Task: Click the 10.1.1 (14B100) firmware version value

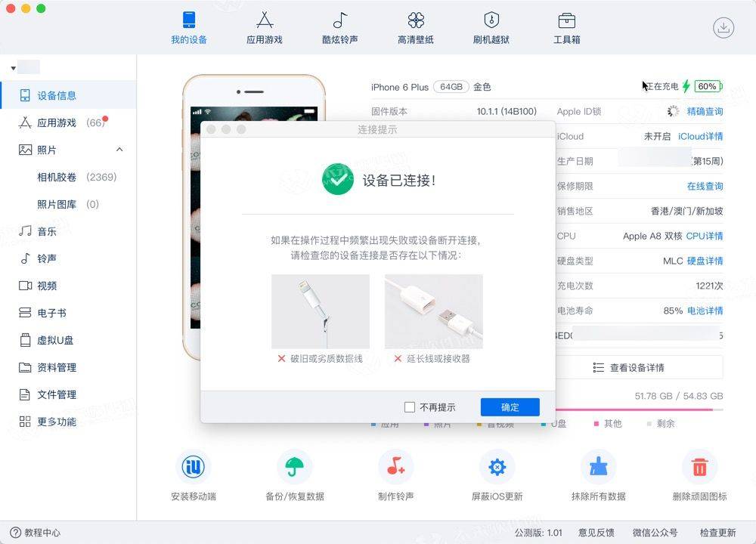Action: point(507,111)
